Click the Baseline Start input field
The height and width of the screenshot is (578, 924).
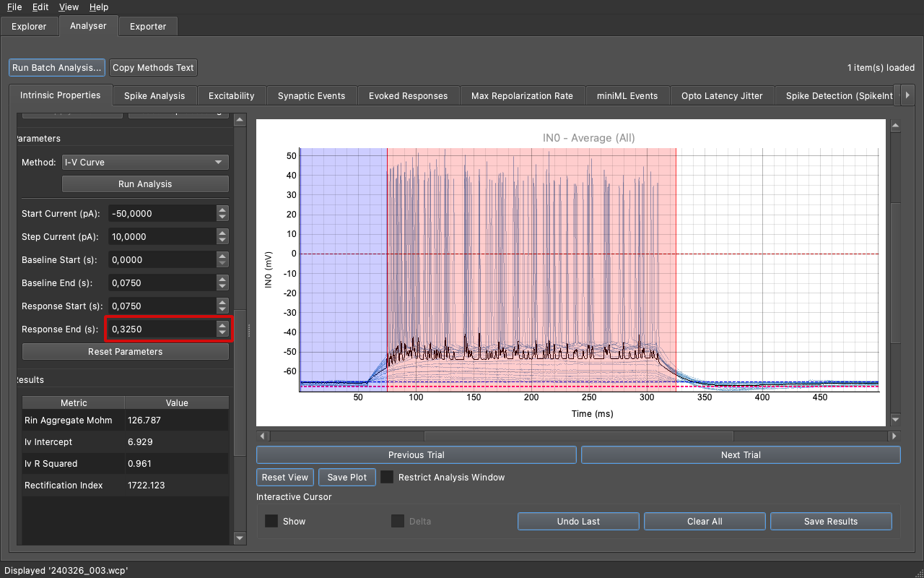coord(162,260)
